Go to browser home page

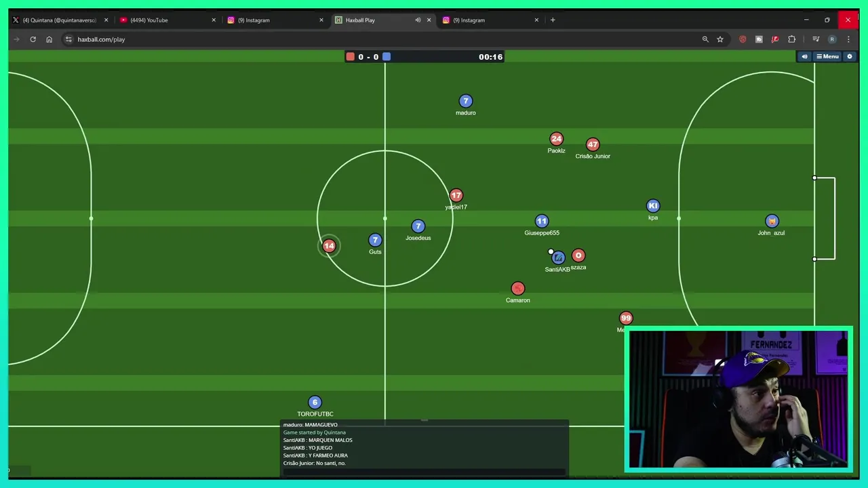click(49, 39)
